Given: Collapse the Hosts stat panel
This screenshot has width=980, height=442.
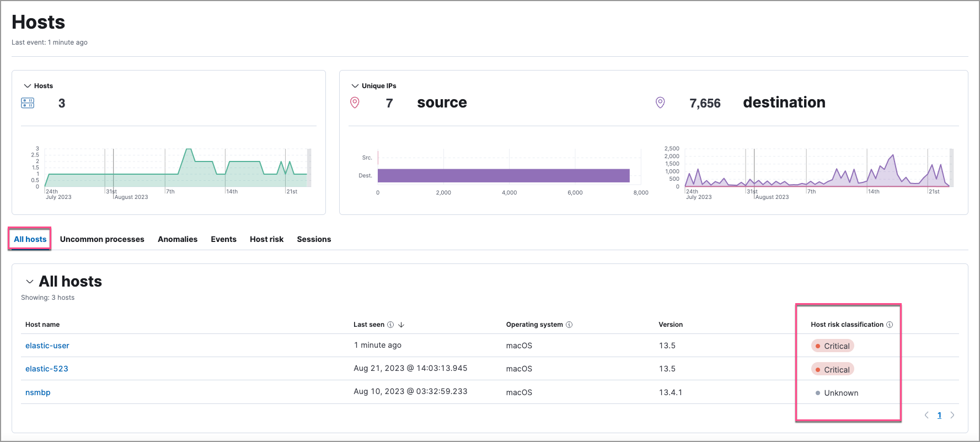Looking at the screenshot, I should (27, 86).
